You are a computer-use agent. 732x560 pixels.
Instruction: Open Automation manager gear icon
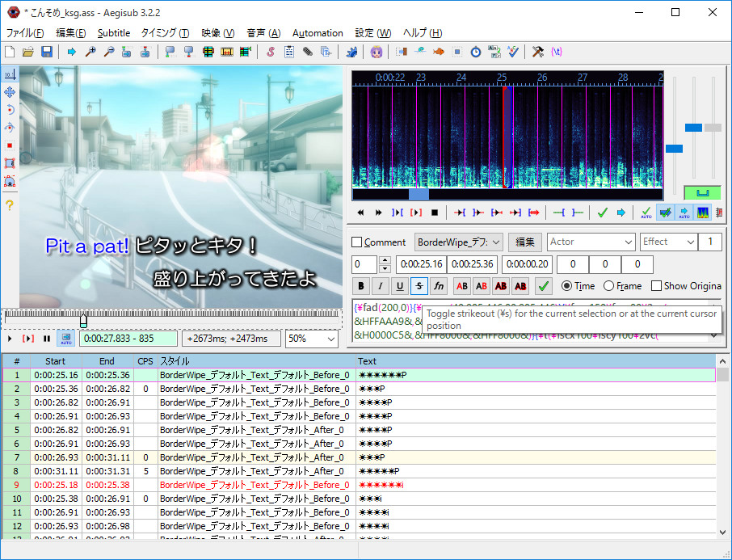[x=351, y=52]
